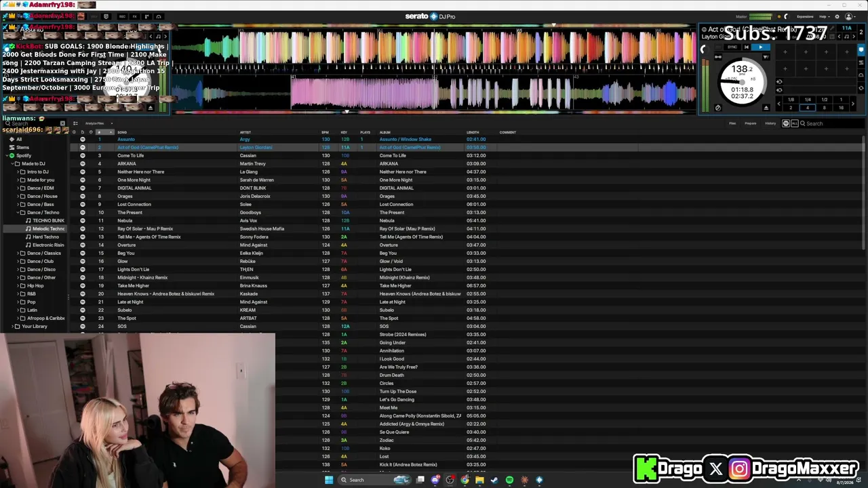Screen dimensions: 868x488
Task: Toggle SYNC on deck 2
Action: [732, 47]
